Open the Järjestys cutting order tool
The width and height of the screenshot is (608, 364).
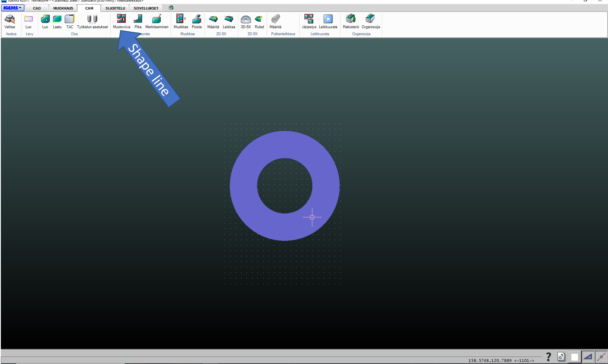pyautogui.click(x=309, y=21)
